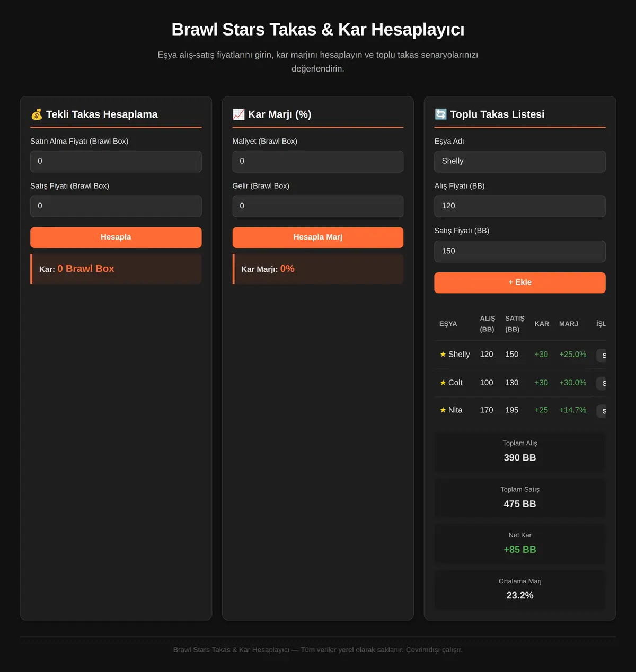Screen dimensions: 636x672
Task: Click the SATIŞ (BB) column header
Action: pos(515,324)
